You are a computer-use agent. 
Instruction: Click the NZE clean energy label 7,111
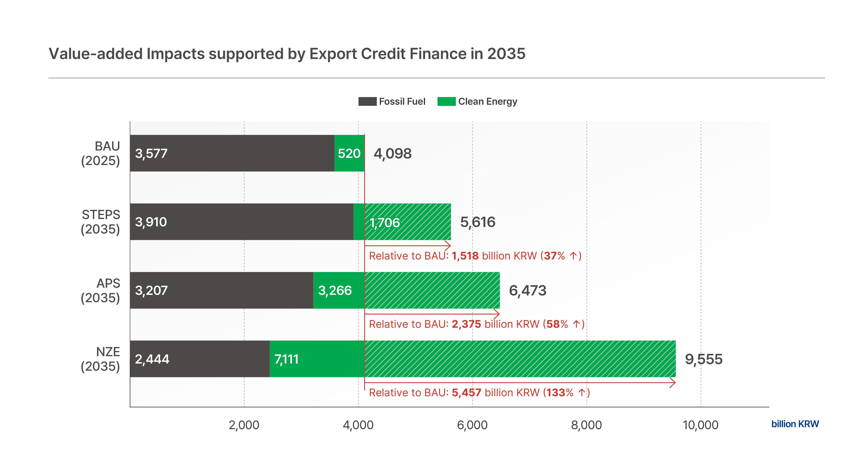point(286,359)
